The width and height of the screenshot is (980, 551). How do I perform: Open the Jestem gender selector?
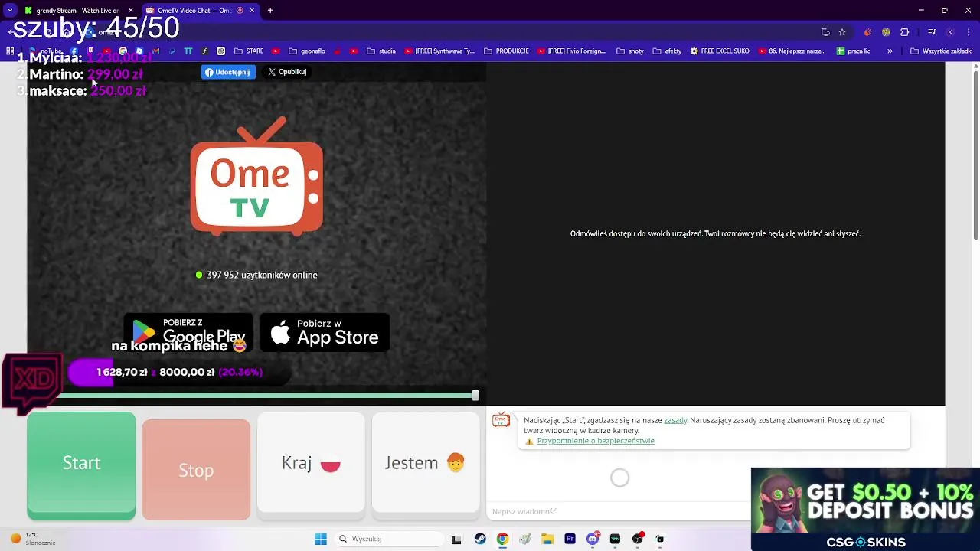426,463
